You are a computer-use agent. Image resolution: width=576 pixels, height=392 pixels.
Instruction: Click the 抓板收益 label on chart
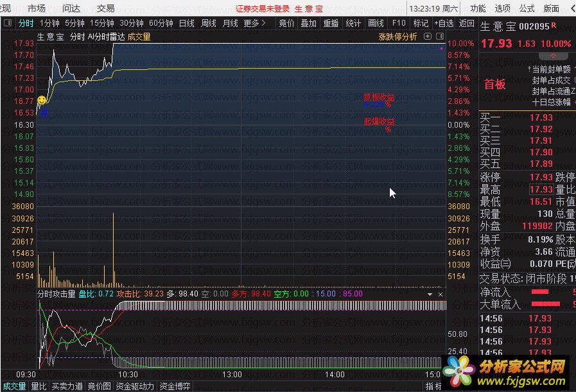[x=379, y=97]
